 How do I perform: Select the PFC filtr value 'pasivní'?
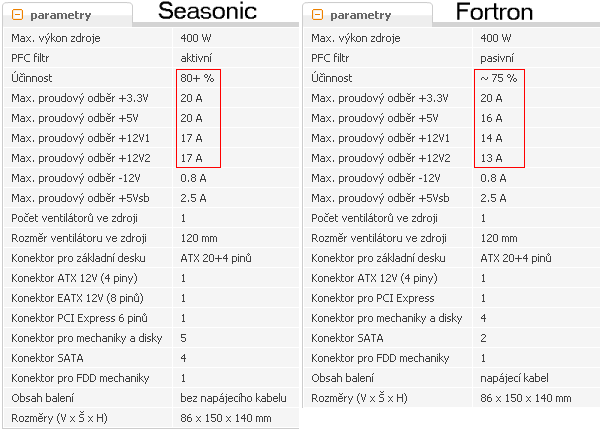[x=497, y=57]
